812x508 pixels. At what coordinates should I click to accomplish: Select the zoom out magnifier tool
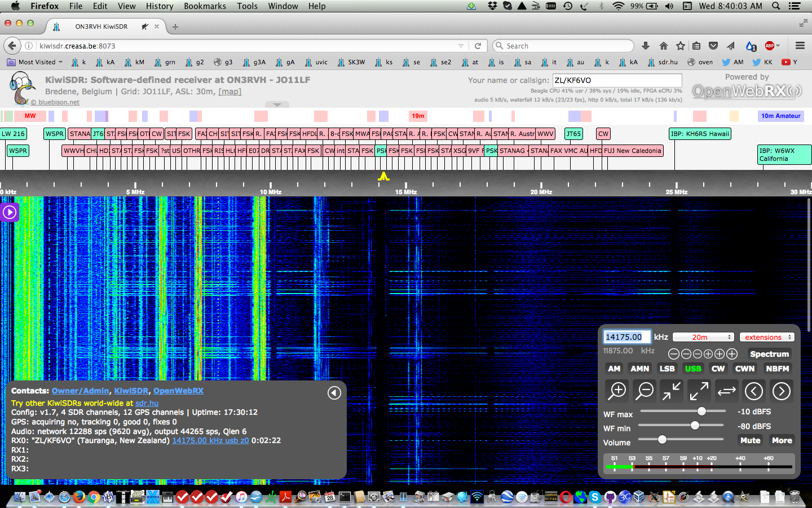pos(644,391)
